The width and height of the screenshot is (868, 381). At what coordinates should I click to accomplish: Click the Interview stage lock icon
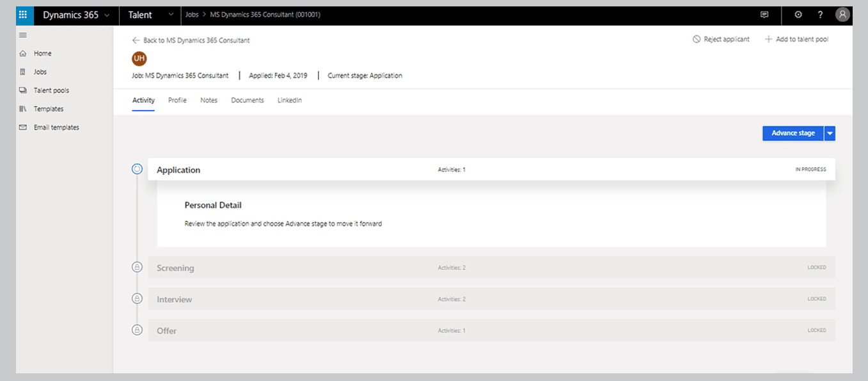[x=137, y=298]
